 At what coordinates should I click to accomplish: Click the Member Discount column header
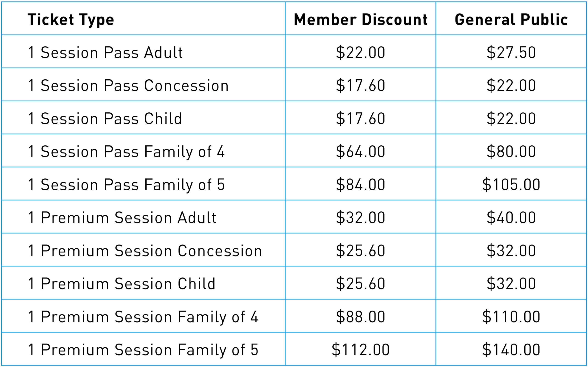(361, 19)
